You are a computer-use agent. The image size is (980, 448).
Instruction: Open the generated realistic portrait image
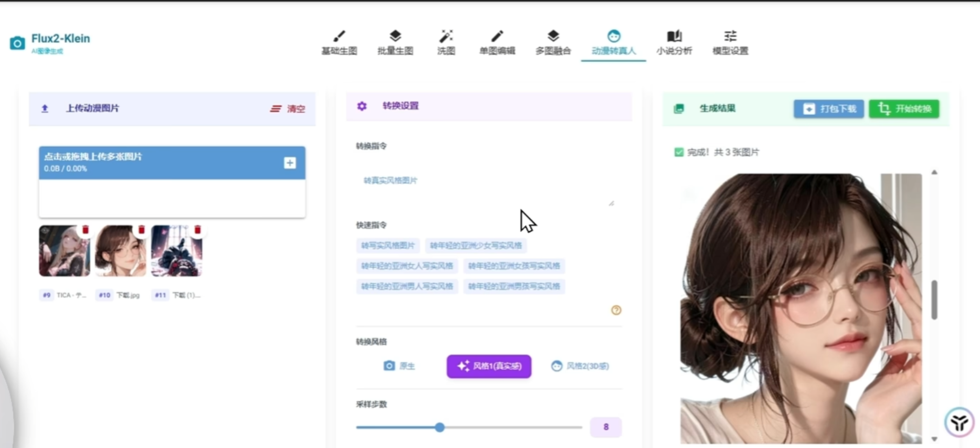coord(801,308)
